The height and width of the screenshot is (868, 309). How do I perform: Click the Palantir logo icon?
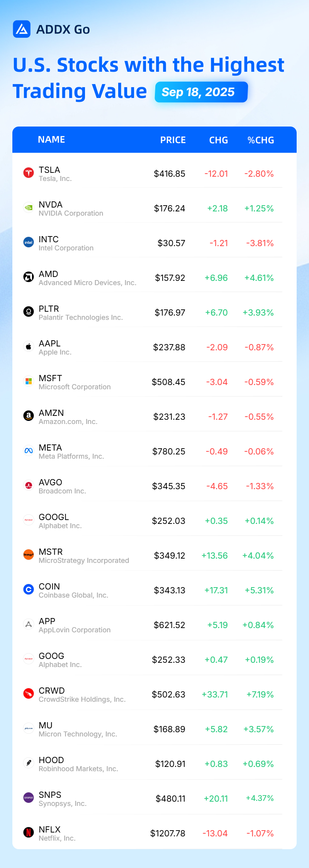point(29,311)
